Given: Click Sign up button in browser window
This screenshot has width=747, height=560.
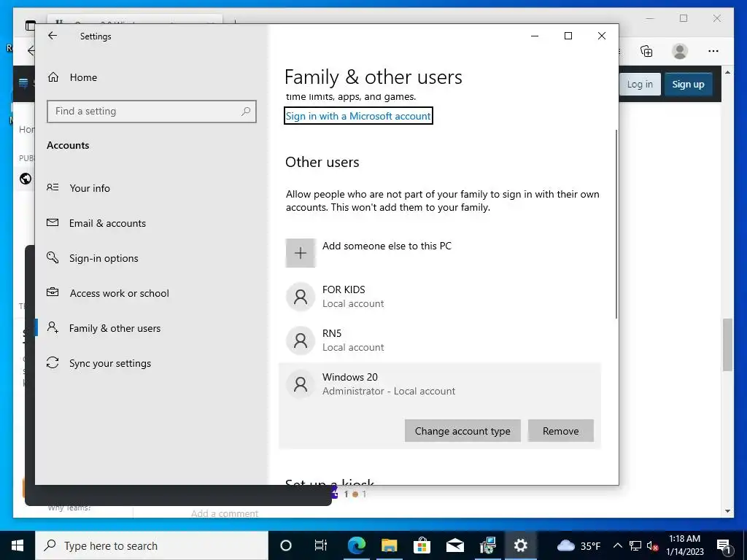Looking at the screenshot, I should (x=688, y=85).
